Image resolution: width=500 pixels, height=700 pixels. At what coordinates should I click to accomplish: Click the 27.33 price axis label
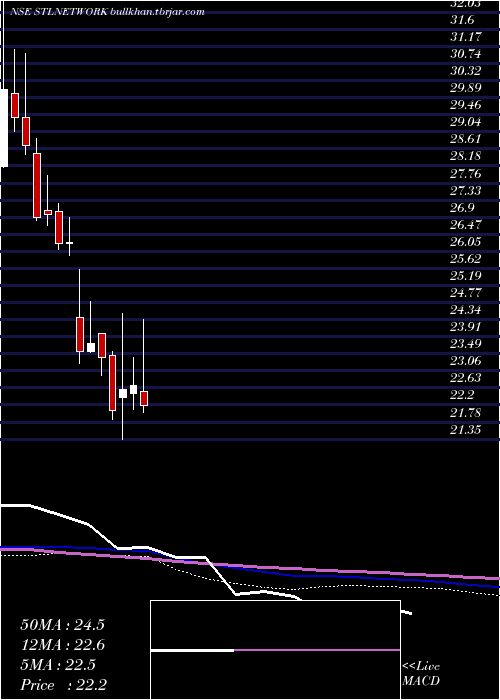(466, 191)
